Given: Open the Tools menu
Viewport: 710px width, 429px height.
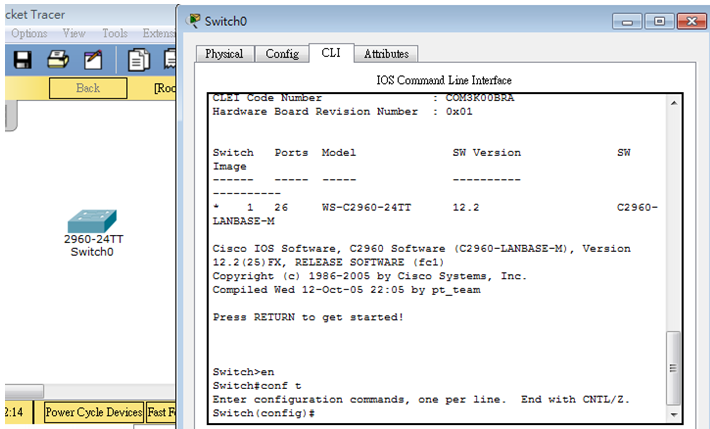Looking at the screenshot, I should click(x=115, y=33).
